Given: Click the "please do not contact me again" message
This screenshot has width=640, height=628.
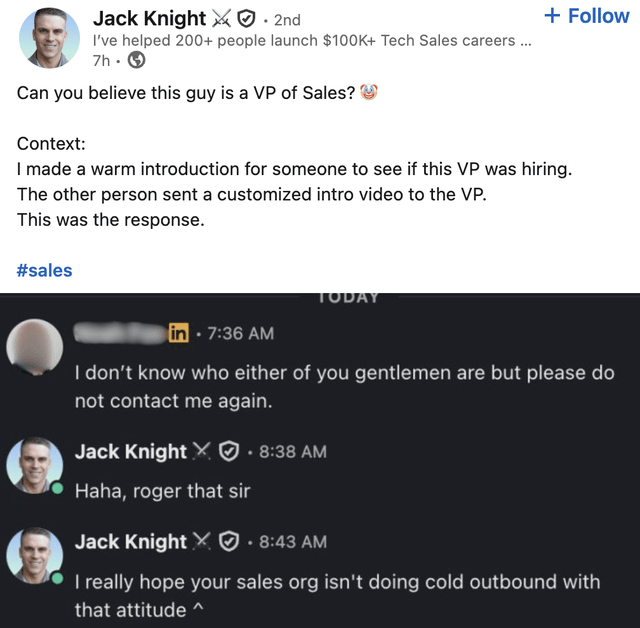Looking at the screenshot, I should (344, 387).
